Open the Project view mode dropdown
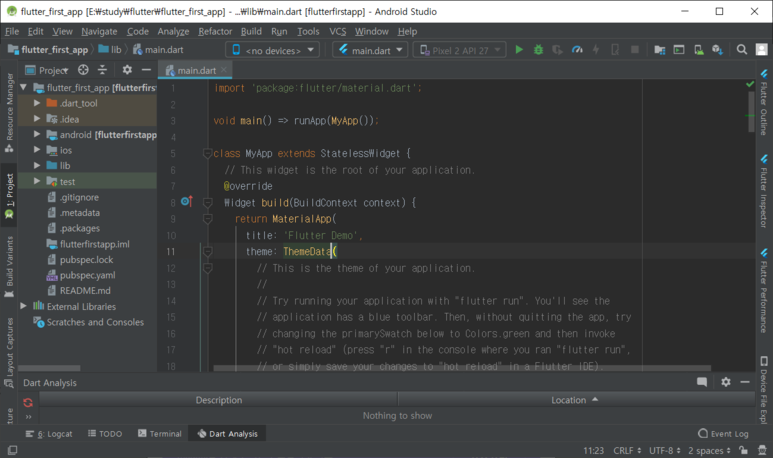 tap(47, 70)
